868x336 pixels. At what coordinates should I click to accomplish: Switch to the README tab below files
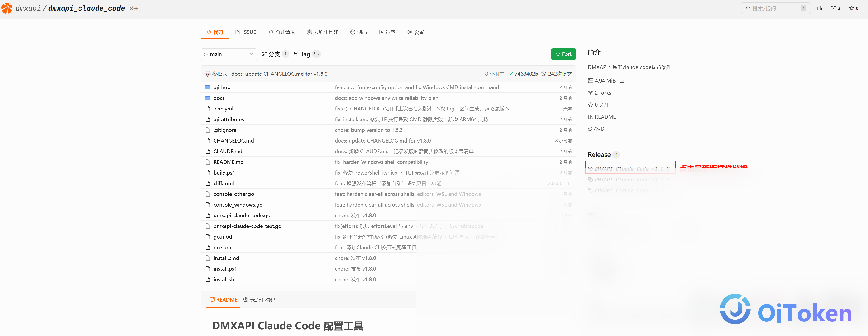[x=223, y=300]
